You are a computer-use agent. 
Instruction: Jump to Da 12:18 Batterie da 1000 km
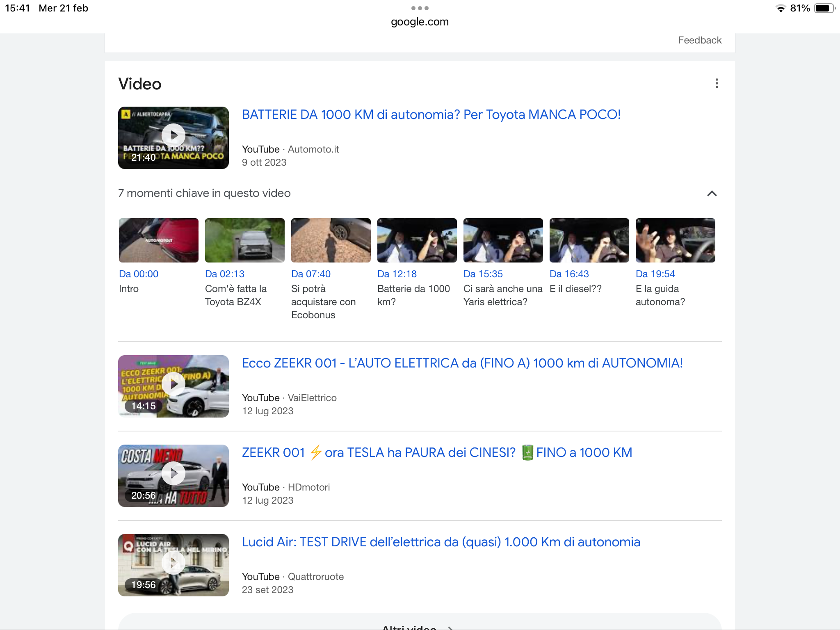point(397,274)
